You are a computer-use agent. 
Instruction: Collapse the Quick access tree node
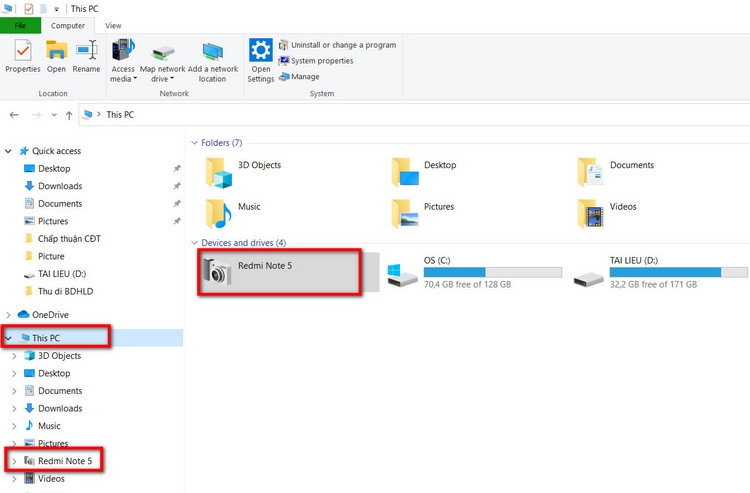point(8,151)
